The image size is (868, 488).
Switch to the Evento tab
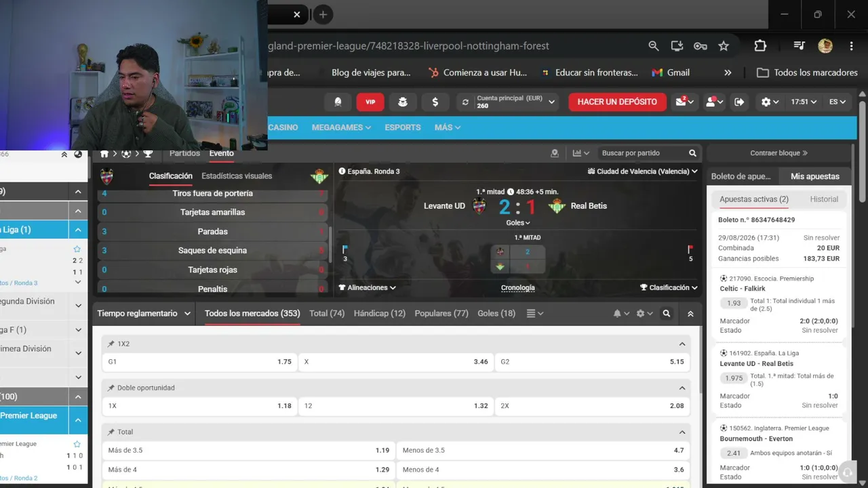point(221,153)
